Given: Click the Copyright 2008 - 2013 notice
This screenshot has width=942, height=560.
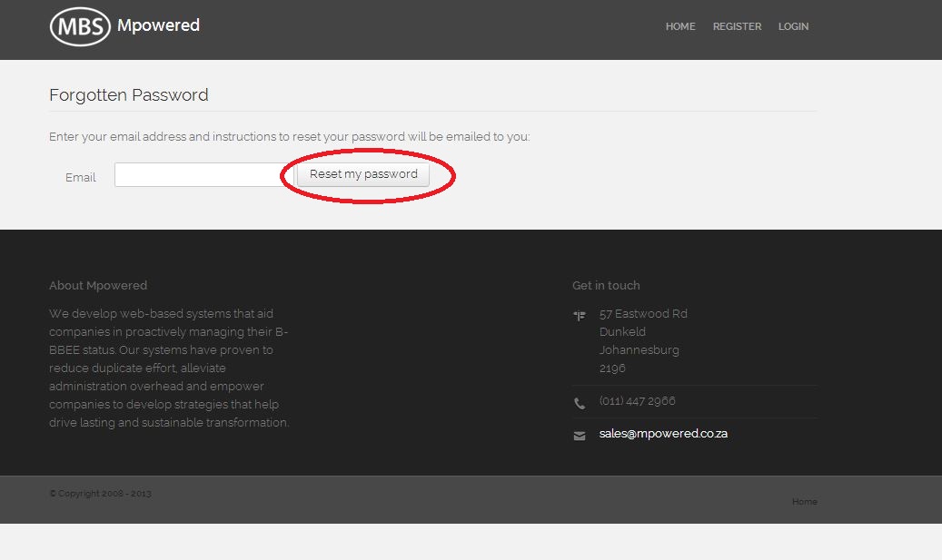Looking at the screenshot, I should pos(100,493).
